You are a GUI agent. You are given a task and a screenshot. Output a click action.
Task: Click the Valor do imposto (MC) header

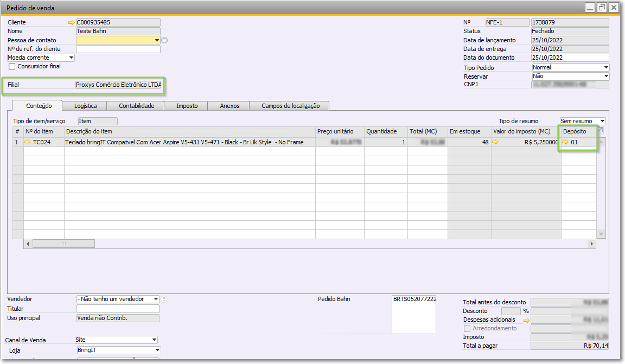click(x=526, y=132)
